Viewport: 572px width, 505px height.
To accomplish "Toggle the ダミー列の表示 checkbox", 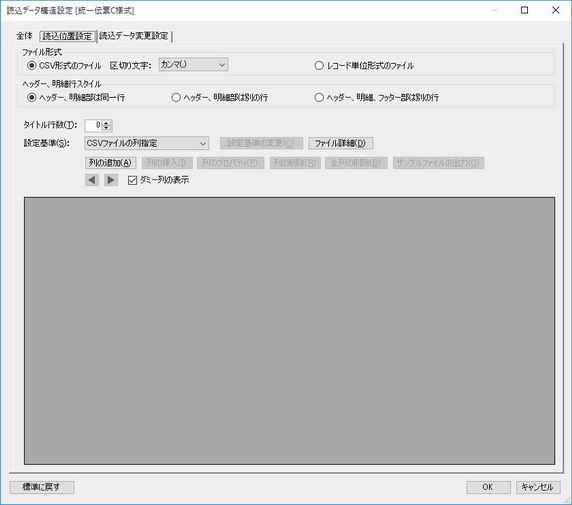I will (132, 180).
